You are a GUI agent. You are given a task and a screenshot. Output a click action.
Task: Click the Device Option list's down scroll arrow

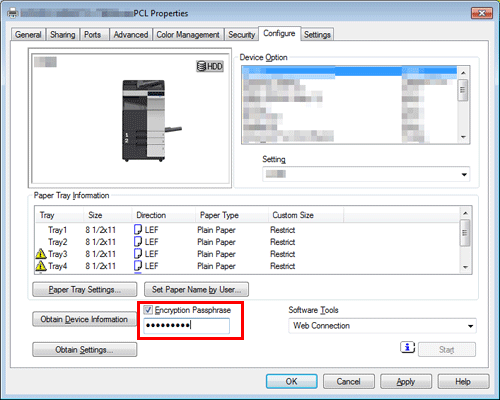tap(463, 137)
